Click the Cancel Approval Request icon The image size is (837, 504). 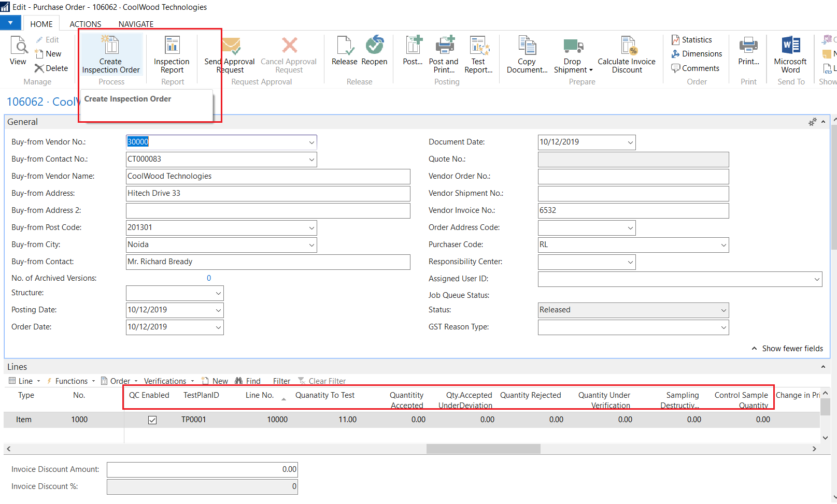coord(289,46)
